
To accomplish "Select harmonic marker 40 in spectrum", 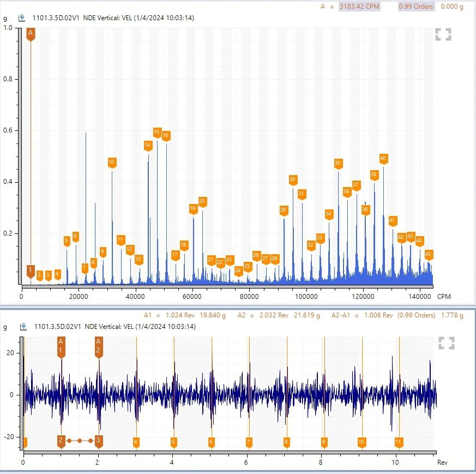I will point(383,159).
